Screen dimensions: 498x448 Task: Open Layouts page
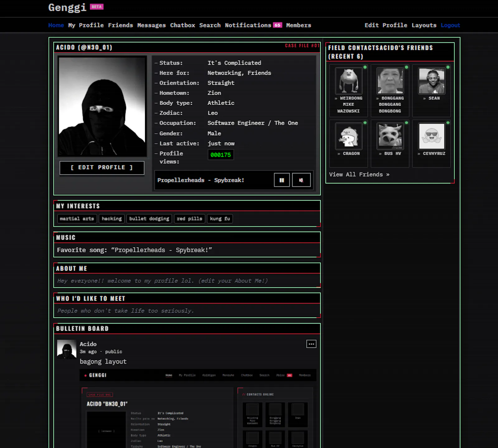424,25
